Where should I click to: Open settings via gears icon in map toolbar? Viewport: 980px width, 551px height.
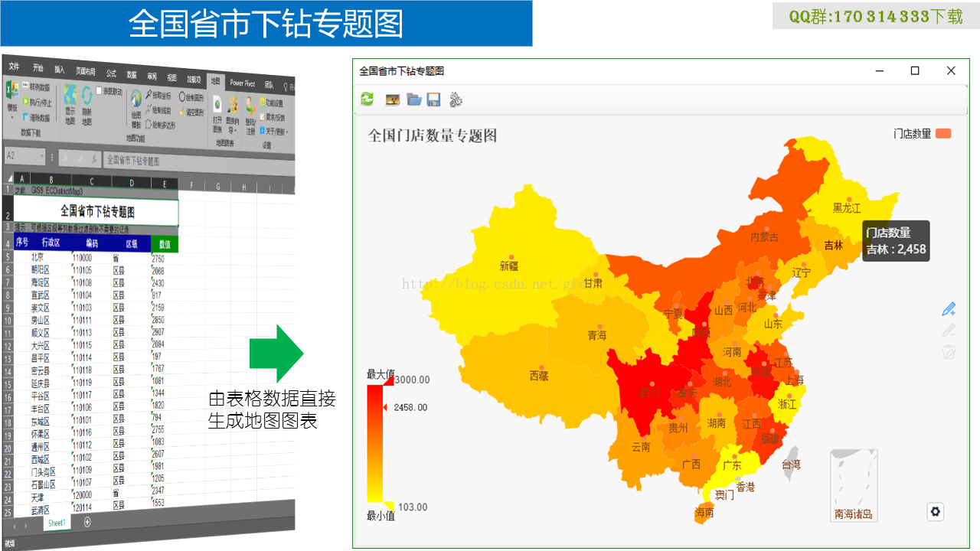(456, 99)
